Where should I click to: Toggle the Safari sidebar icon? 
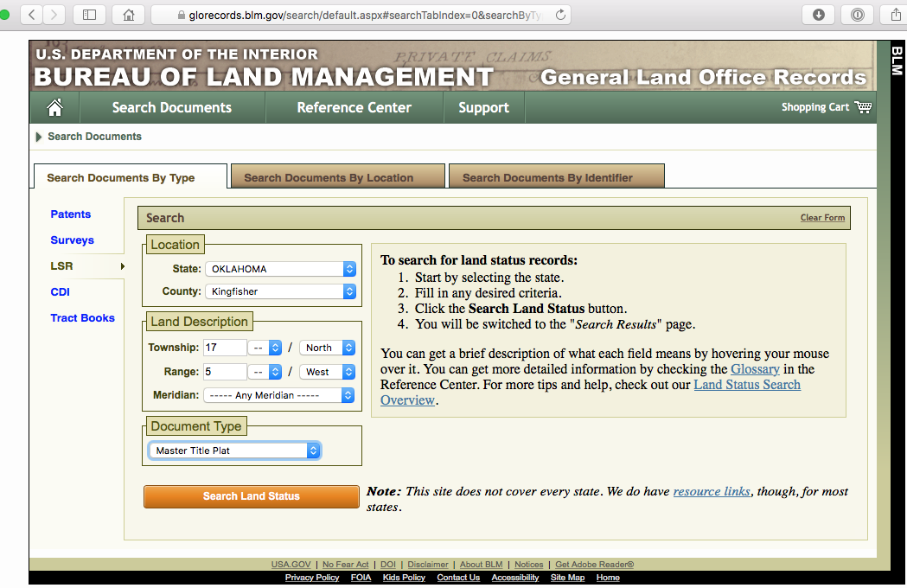tap(89, 15)
